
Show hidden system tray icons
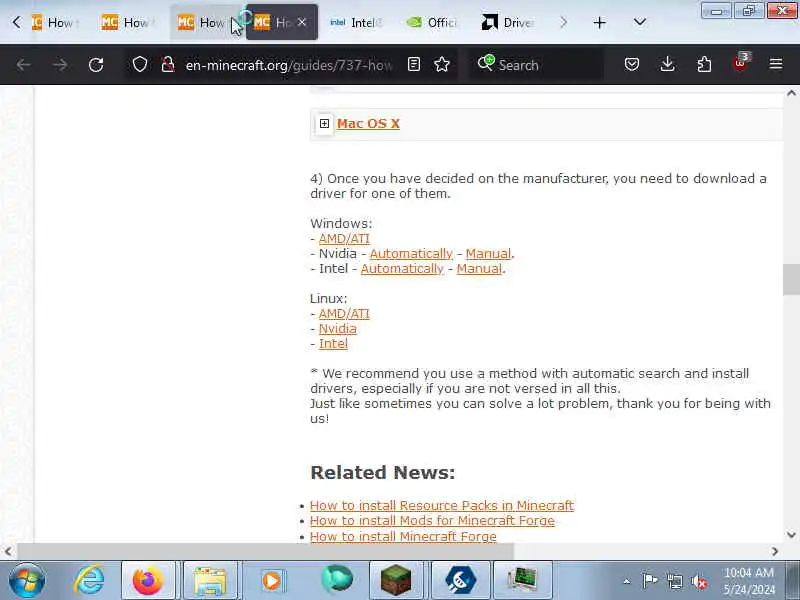click(x=627, y=581)
